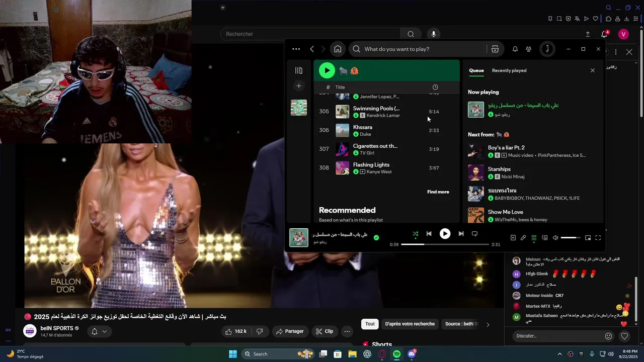Open the Now Playing view icon
Image resolution: width=644 pixels, height=362 pixels.
point(513,238)
